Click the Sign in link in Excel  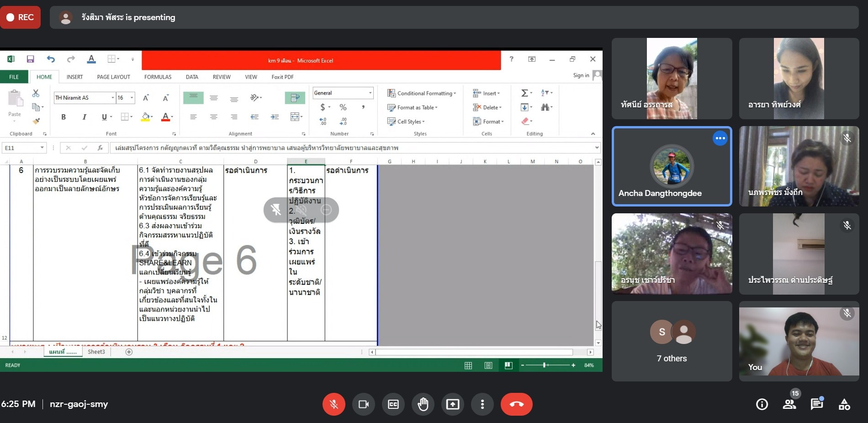581,75
